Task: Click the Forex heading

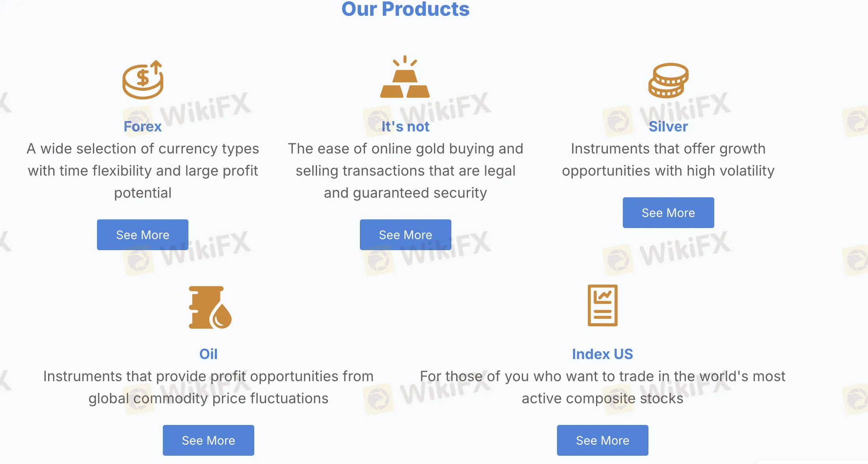Action: point(143,126)
